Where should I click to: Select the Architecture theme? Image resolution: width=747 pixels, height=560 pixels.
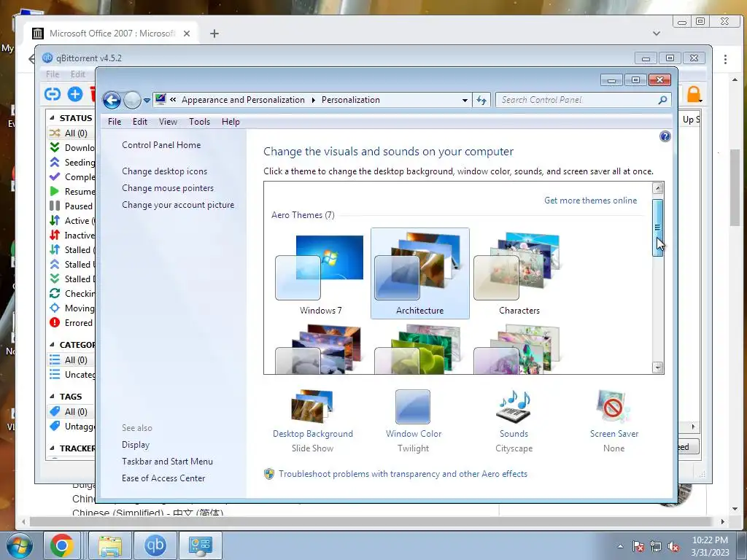coord(419,273)
